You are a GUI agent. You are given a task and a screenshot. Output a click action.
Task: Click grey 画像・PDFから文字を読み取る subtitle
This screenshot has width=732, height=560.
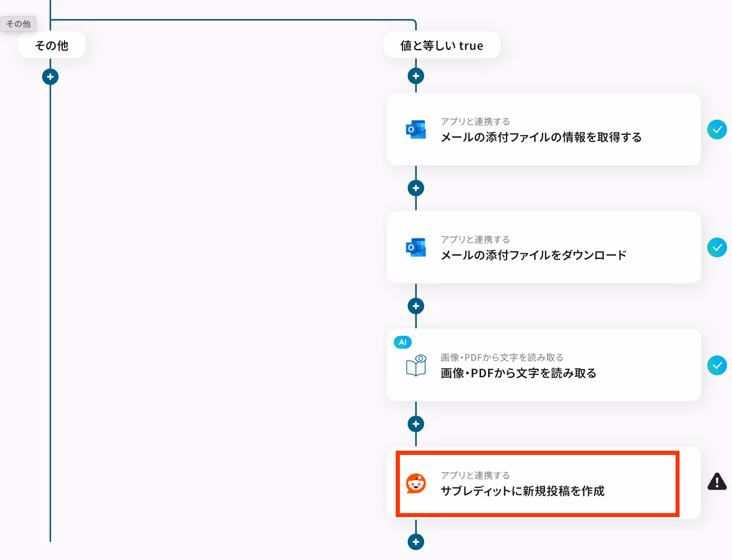[502, 357]
